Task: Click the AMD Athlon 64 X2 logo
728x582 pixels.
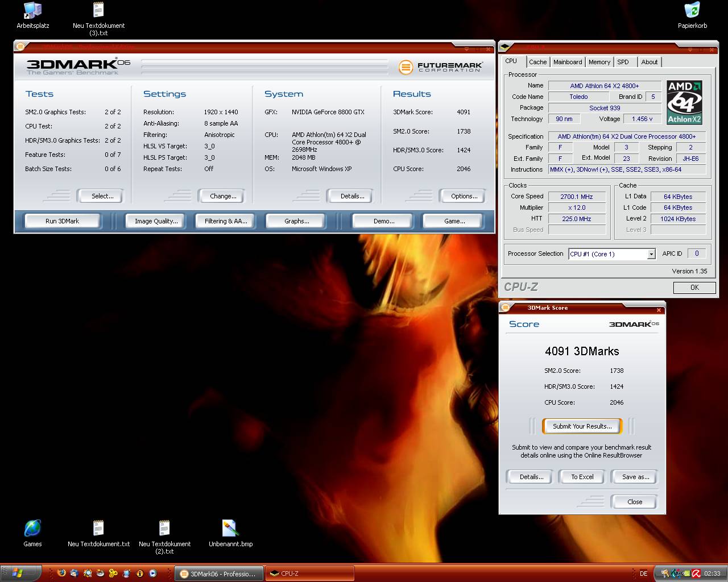Action: (x=684, y=102)
